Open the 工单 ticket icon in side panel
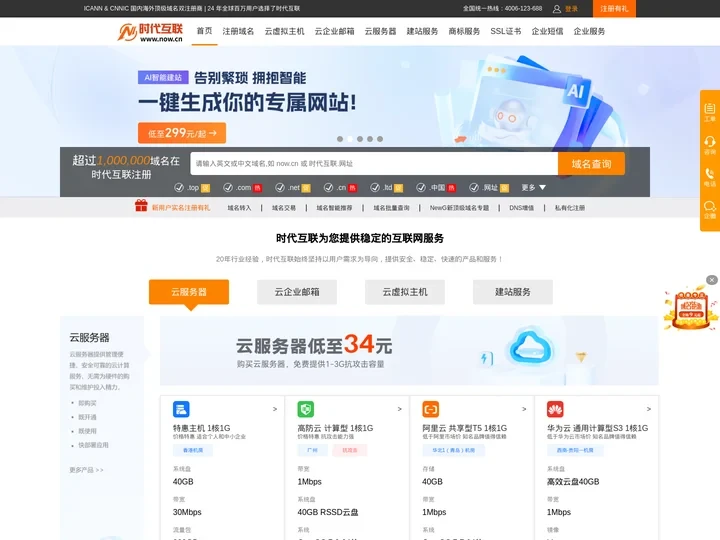The height and width of the screenshot is (540, 720). click(709, 112)
